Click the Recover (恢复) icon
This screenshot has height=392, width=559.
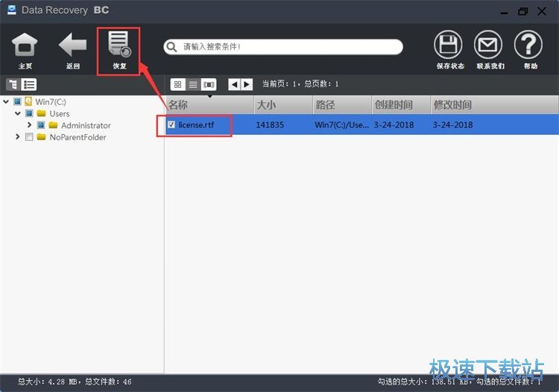pyautogui.click(x=119, y=44)
